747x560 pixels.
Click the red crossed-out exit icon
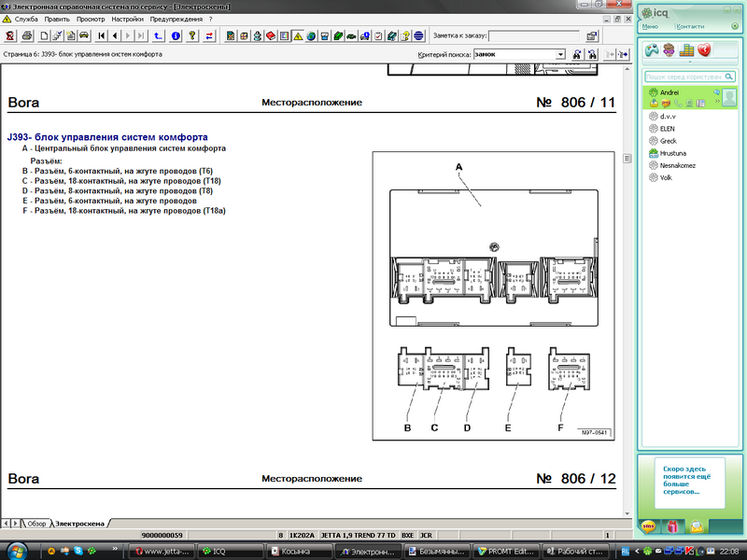pyautogui.click(x=10, y=35)
